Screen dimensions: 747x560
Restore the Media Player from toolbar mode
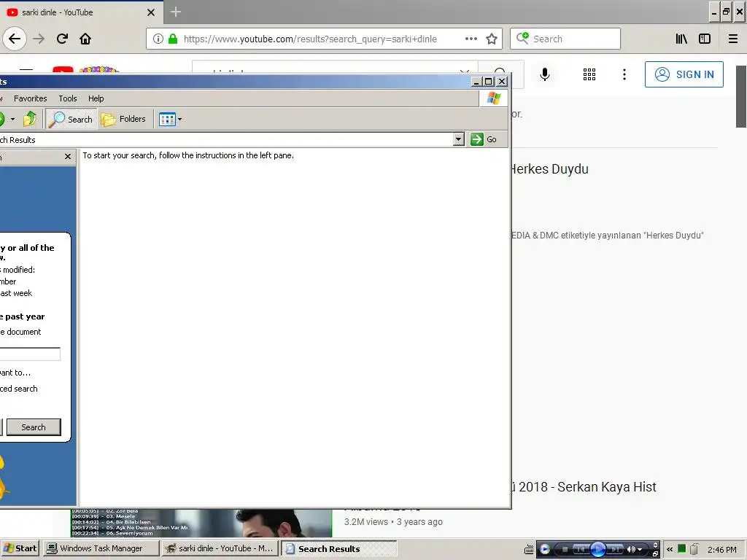tap(656, 553)
